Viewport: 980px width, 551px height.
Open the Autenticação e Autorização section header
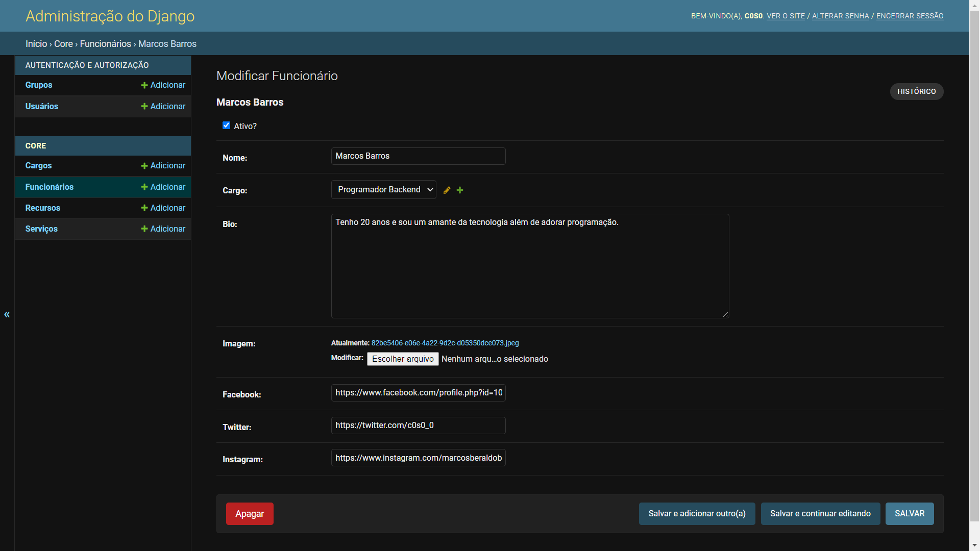(x=87, y=65)
